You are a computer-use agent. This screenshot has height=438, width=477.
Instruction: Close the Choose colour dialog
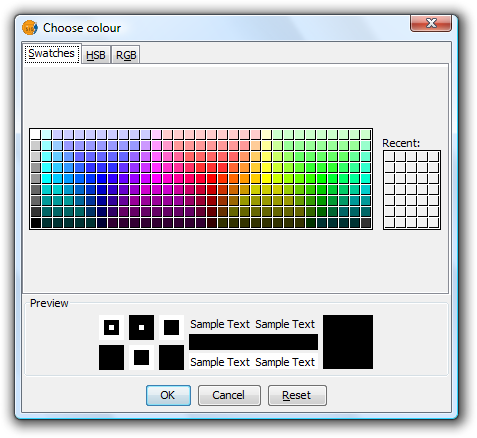tap(431, 23)
